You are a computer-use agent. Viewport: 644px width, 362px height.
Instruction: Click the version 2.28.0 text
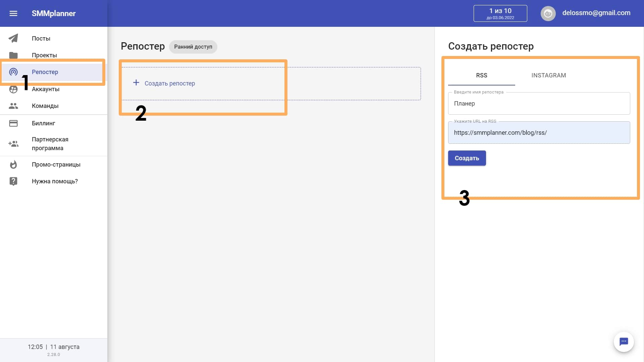[54, 355]
